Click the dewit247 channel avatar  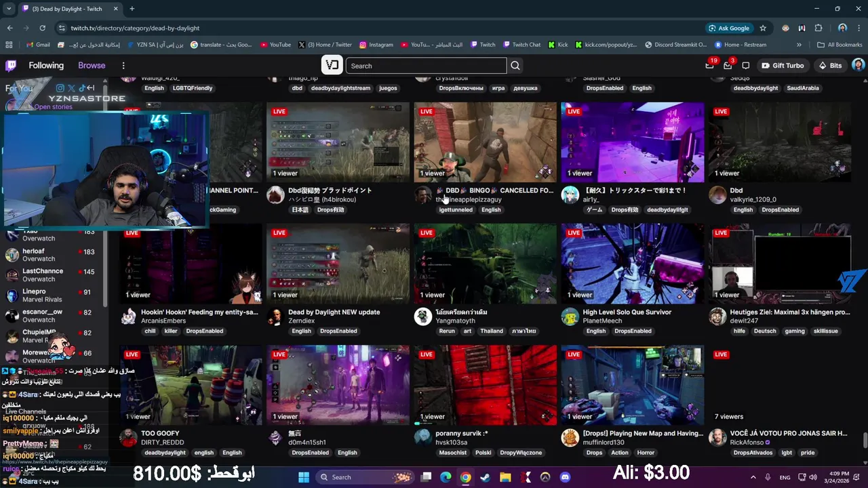click(x=717, y=317)
